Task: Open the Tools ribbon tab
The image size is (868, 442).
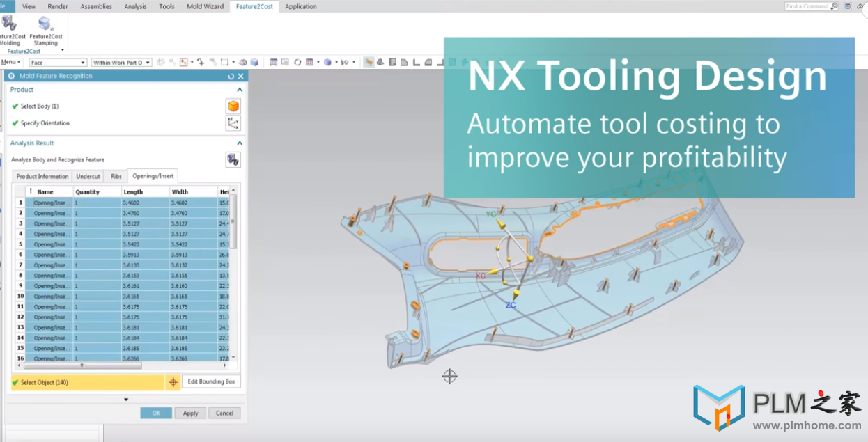Action: 166,6
